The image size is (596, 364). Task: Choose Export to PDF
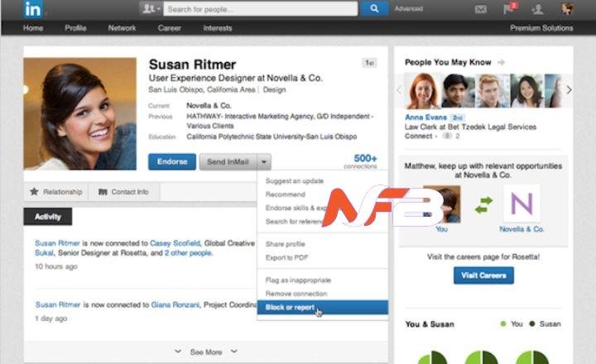[287, 257]
